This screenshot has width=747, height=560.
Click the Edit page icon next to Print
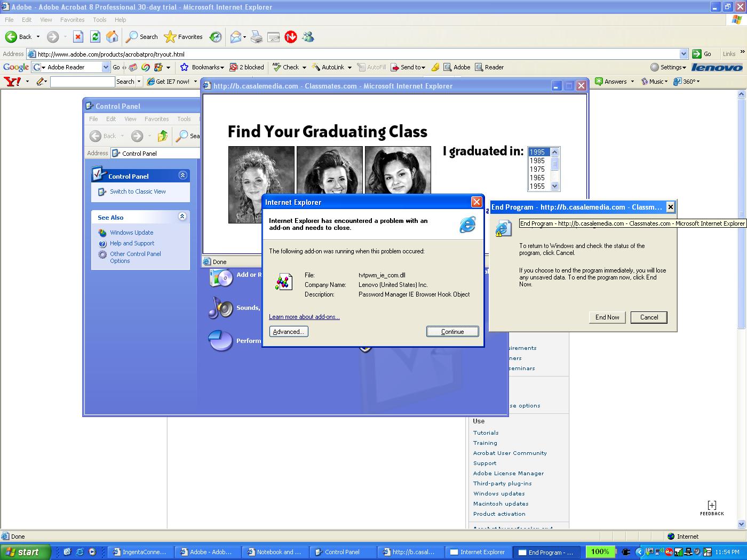point(274,37)
